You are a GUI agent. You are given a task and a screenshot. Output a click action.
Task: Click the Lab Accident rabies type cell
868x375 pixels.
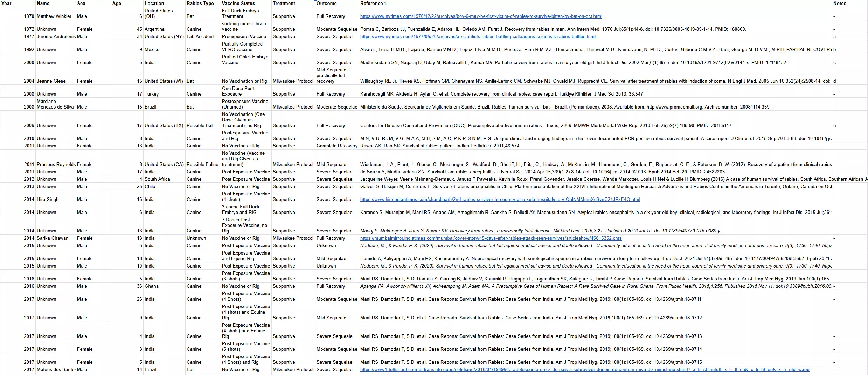click(x=203, y=37)
